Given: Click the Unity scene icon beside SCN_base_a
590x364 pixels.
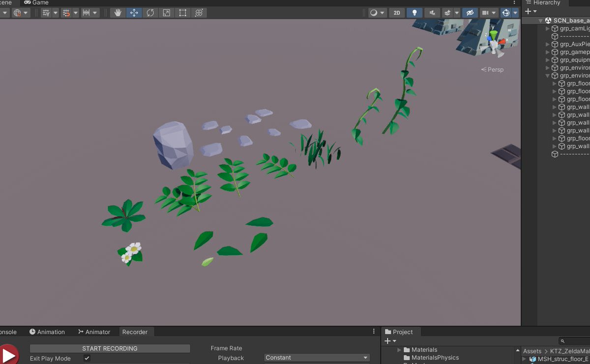Looking at the screenshot, I should pos(548,21).
